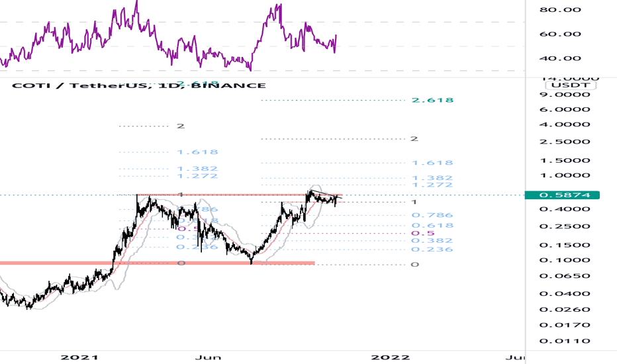
Task: Click the USDT currency button on price axis
Action: click(x=571, y=85)
